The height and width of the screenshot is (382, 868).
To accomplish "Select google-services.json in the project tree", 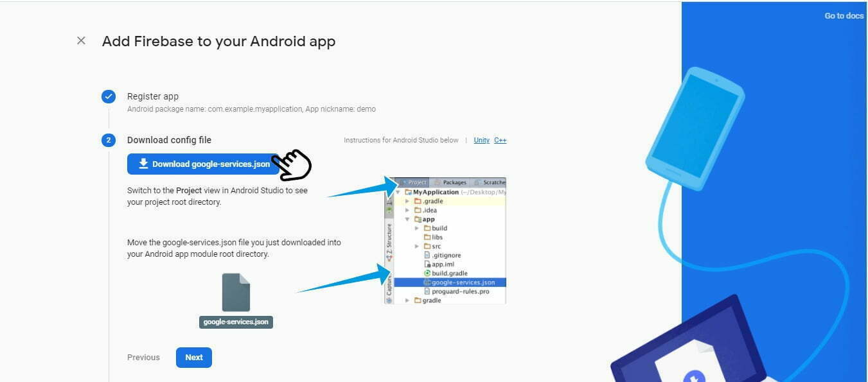I will (463, 282).
